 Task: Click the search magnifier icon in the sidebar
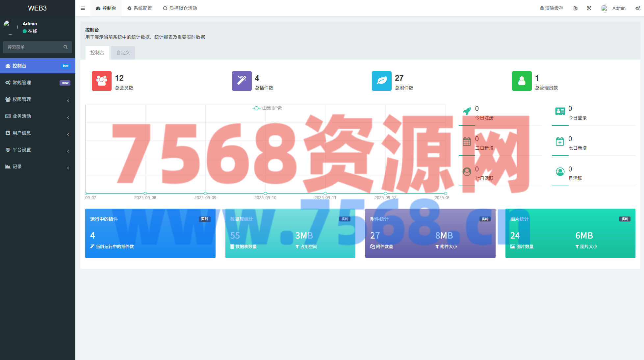click(x=65, y=47)
